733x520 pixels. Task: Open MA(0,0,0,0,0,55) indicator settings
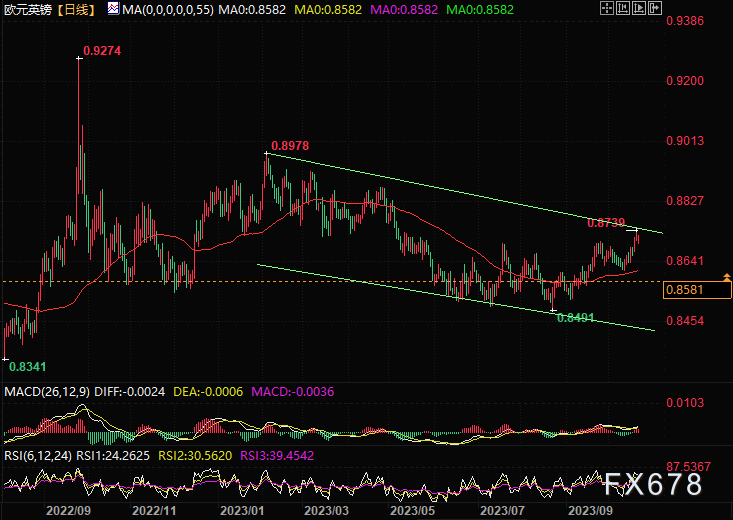click(x=168, y=10)
